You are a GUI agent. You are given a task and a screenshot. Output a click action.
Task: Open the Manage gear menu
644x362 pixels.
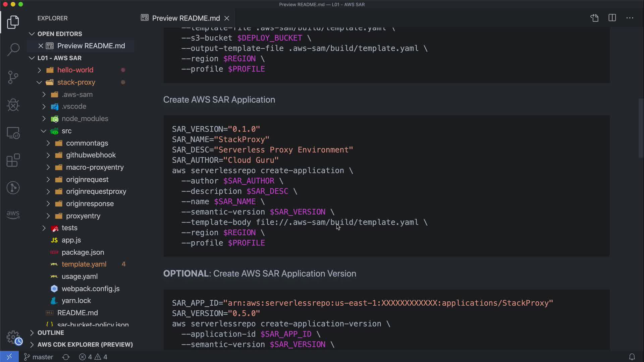13,337
